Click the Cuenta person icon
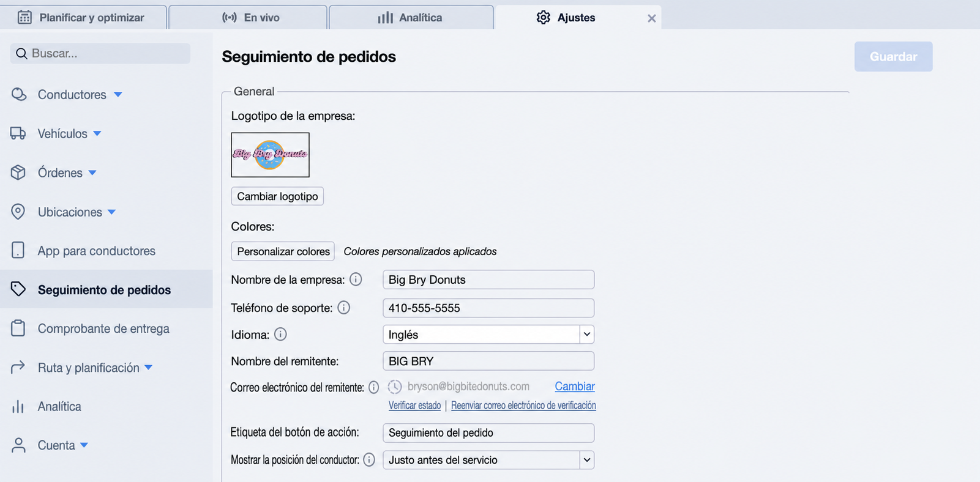 pyautogui.click(x=18, y=445)
